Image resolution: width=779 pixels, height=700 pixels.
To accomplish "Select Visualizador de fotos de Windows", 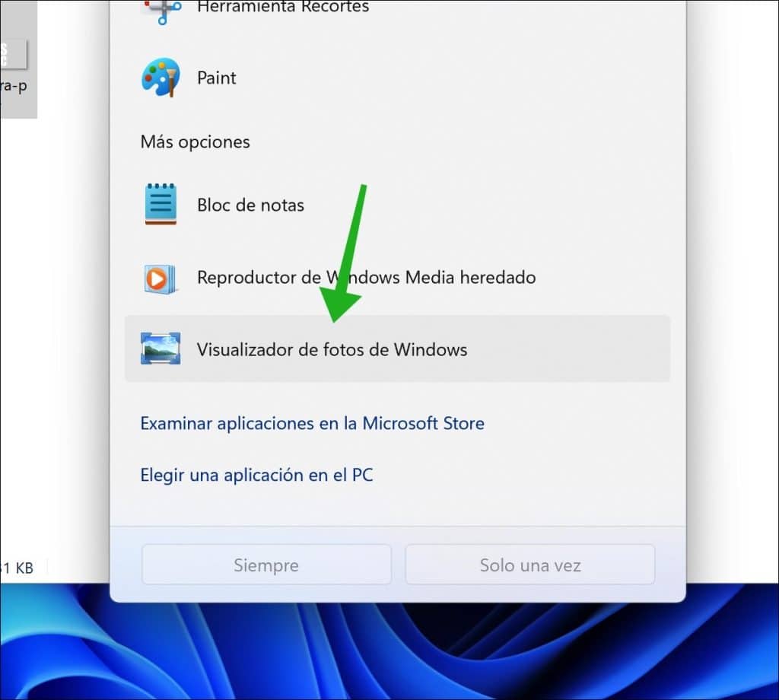I will point(397,348).
